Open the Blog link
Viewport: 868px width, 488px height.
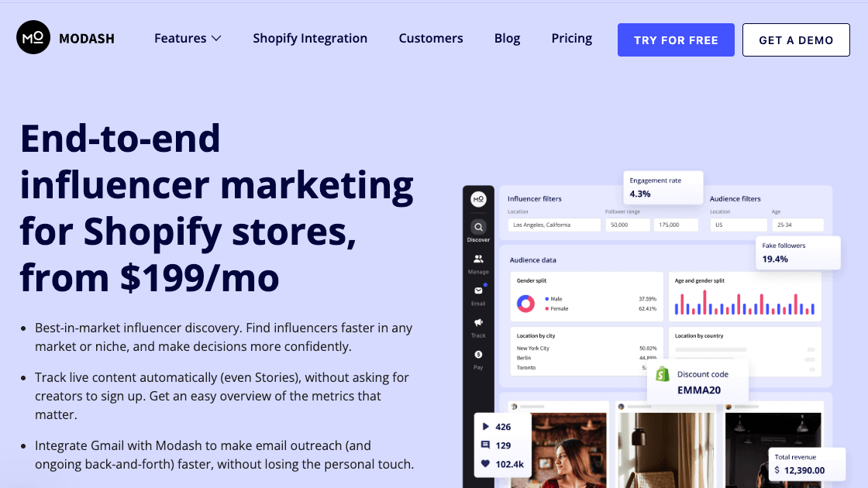tap(507, 38)
